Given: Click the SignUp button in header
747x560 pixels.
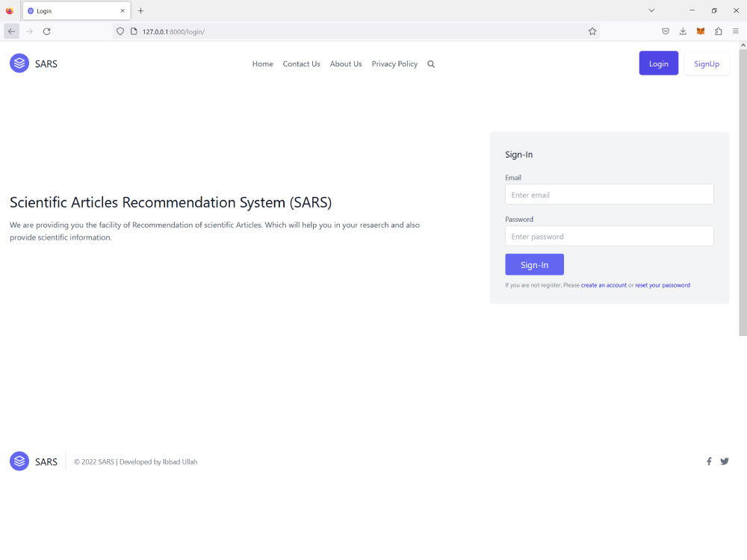Looking at the screenshot, I should (707, 63).
